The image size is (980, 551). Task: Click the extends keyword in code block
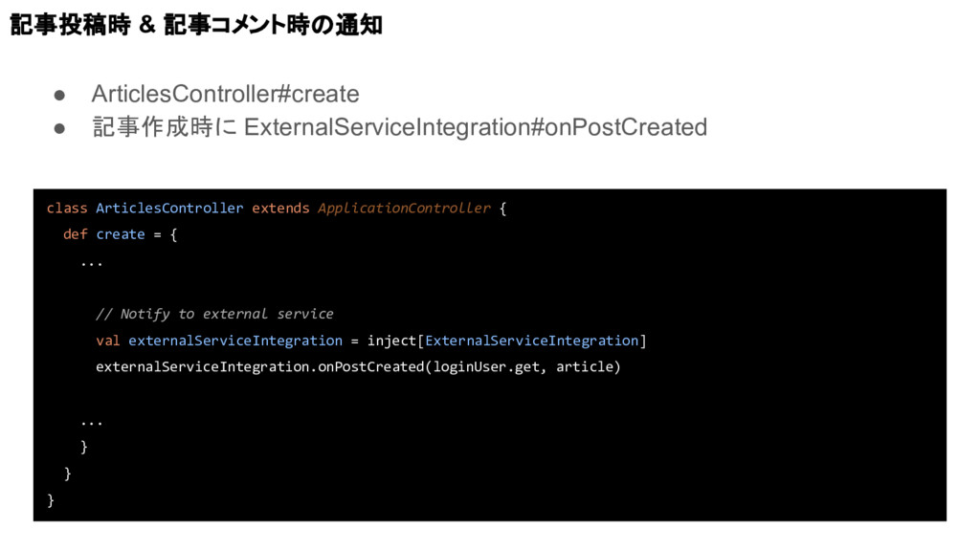pyautogui.click(x=280, y=208)
